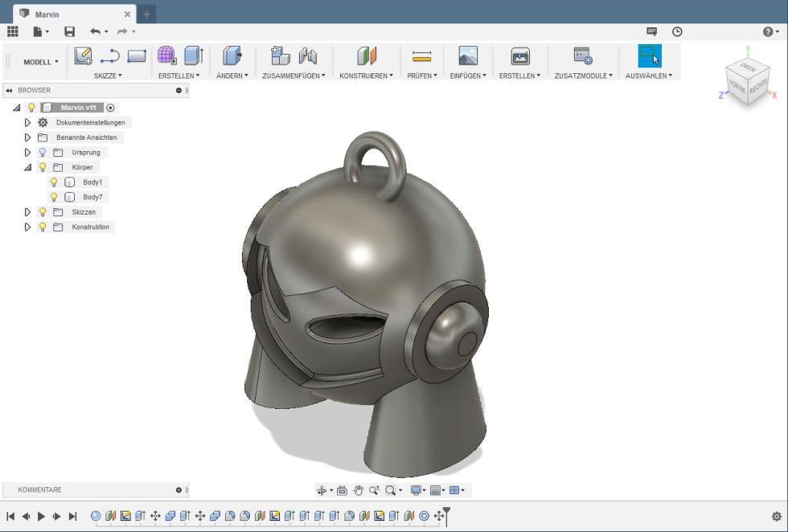Screen dimensions: 788x532
Task: Start a new sketch with the Skizze erstellen icon
Action: click(83, 55)
